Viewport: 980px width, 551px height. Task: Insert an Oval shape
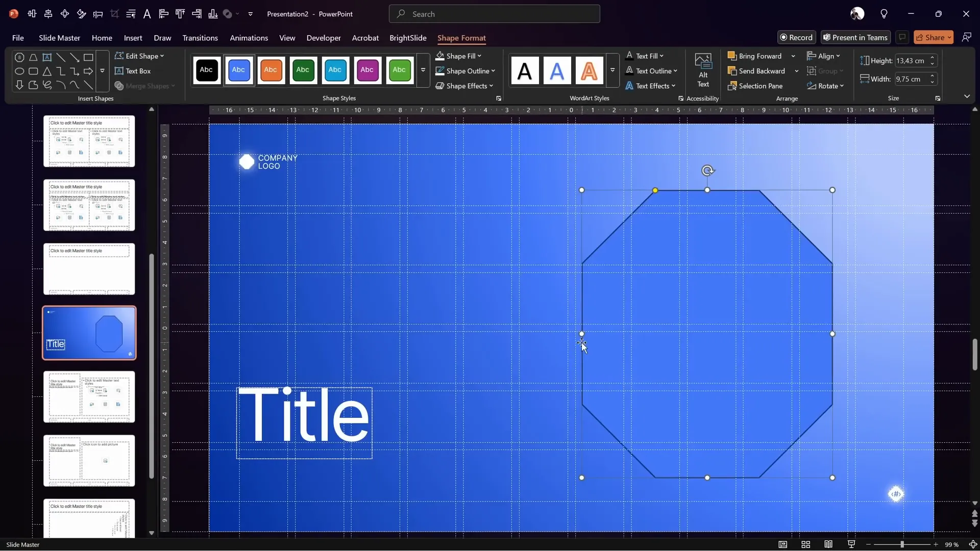click(19, 71)
